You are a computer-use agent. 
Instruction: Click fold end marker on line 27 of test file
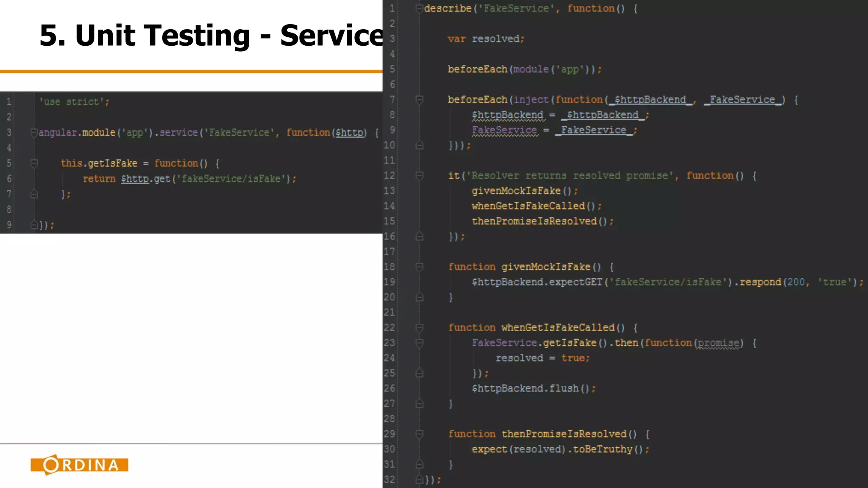pyautogui.click(x=419, y=404)
